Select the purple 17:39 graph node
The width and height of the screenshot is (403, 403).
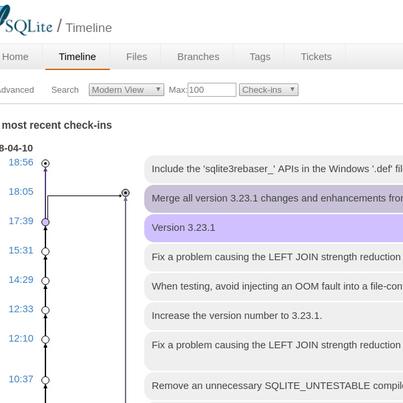click(x=46, y=222)
